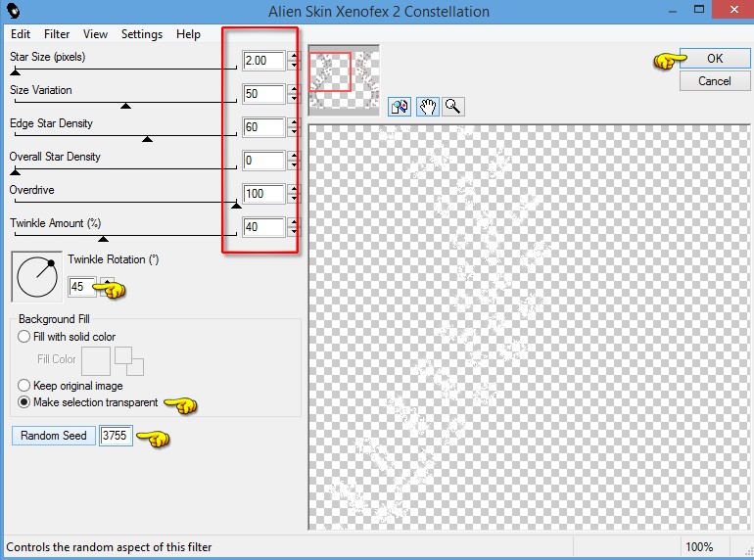Increase Overall Star Density with up arrow
Image resolution: width=754 pixels, height=560 pixels.
[x=294, y=156]
